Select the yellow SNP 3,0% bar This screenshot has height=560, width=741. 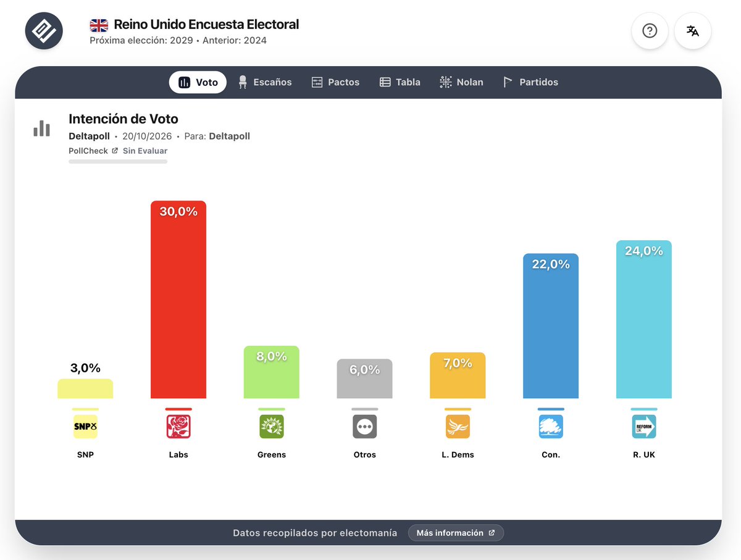tap(85, 388)
